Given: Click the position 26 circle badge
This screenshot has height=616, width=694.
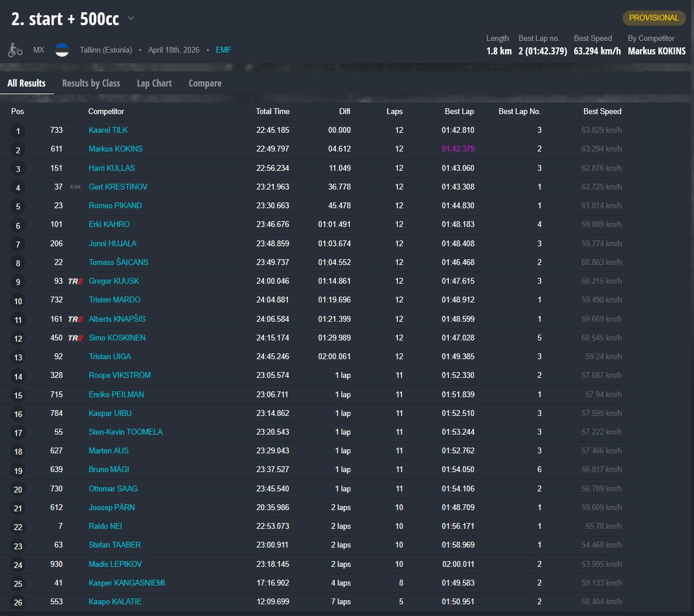Looking at the screenshot, I should pos(18,602).
